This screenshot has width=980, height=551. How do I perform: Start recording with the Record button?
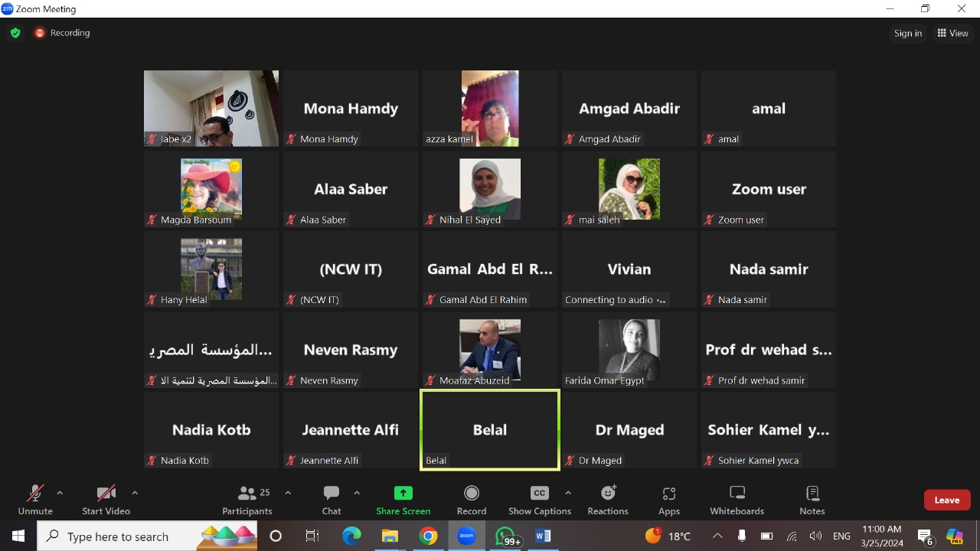[472, 500]
